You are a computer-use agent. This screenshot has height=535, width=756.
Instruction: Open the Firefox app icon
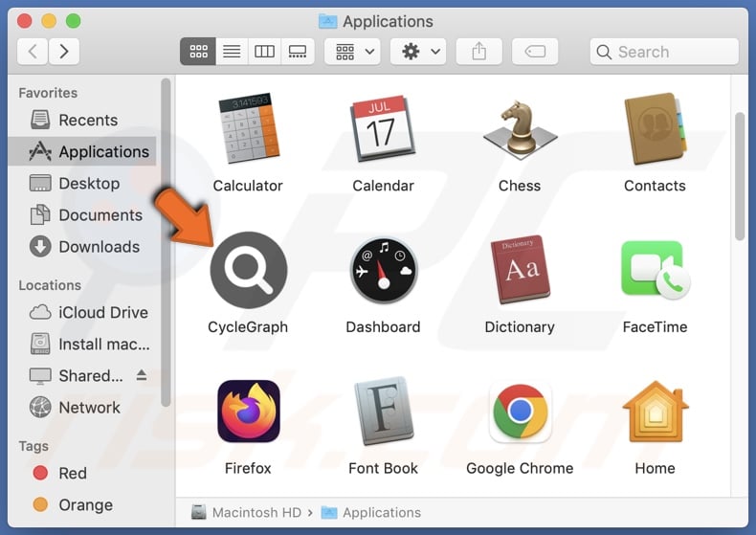248,412
